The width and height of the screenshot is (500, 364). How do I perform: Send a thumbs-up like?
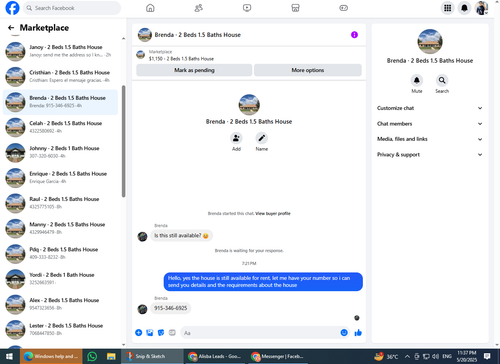358,333
